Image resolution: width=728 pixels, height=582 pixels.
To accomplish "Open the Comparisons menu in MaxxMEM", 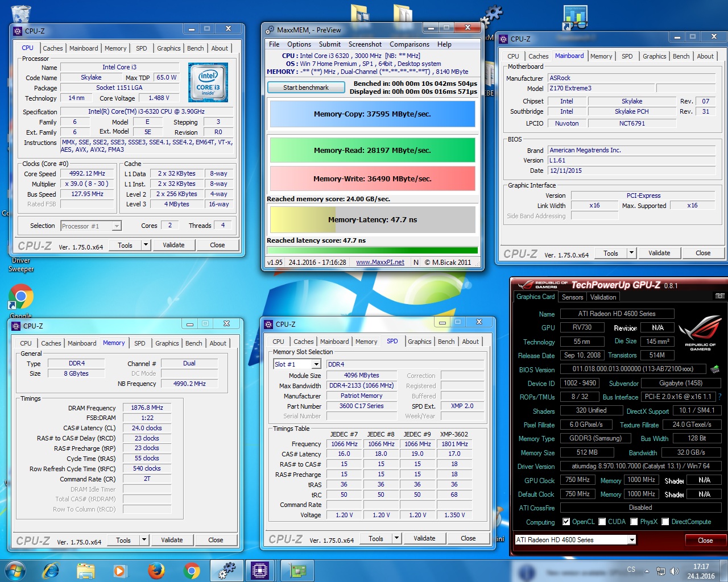I will click(409, 44).
